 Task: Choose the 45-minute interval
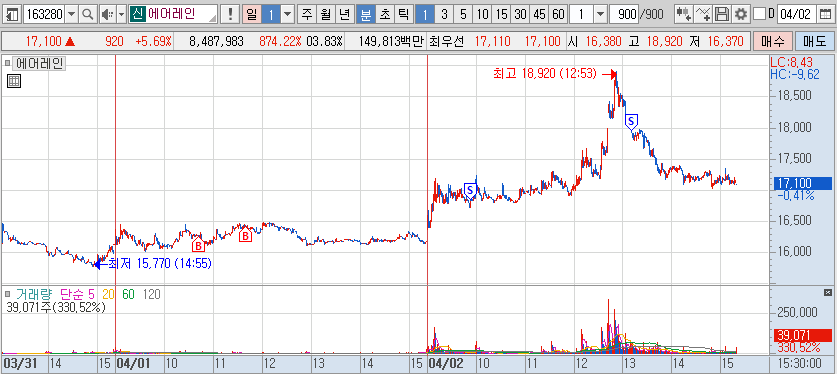(539, 14)
